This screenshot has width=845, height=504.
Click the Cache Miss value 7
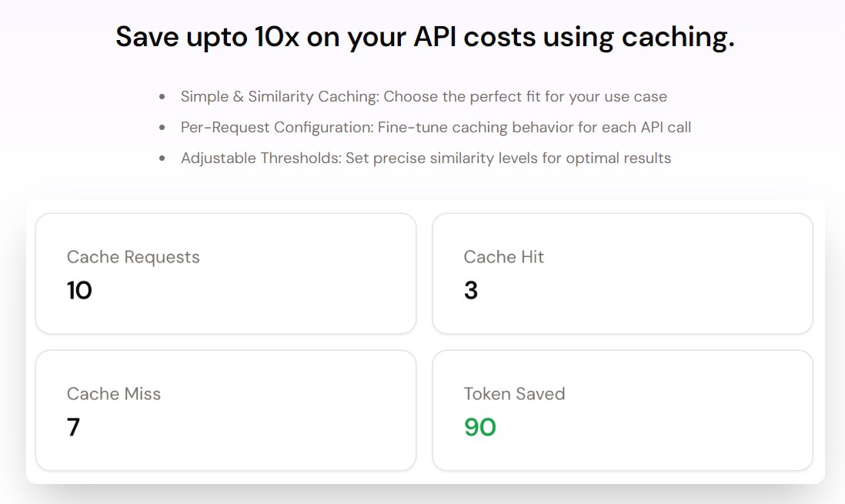[x=73, y=428]
